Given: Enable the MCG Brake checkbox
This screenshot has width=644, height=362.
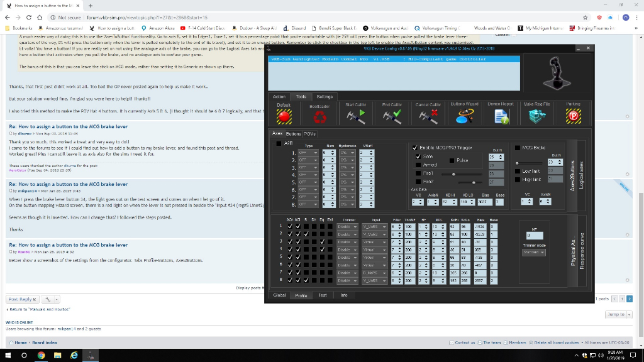Looking at the screenshot, I should (x=518, y=147).
